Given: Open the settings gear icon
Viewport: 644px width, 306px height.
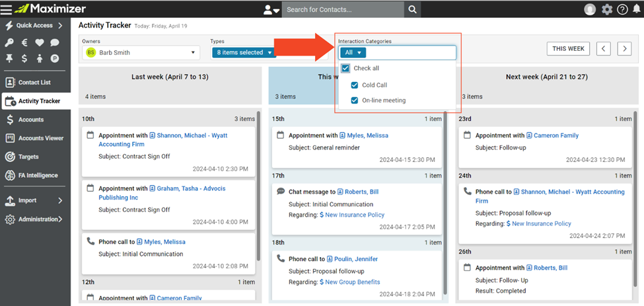Looking at the screenshot, I should (607, 9).
